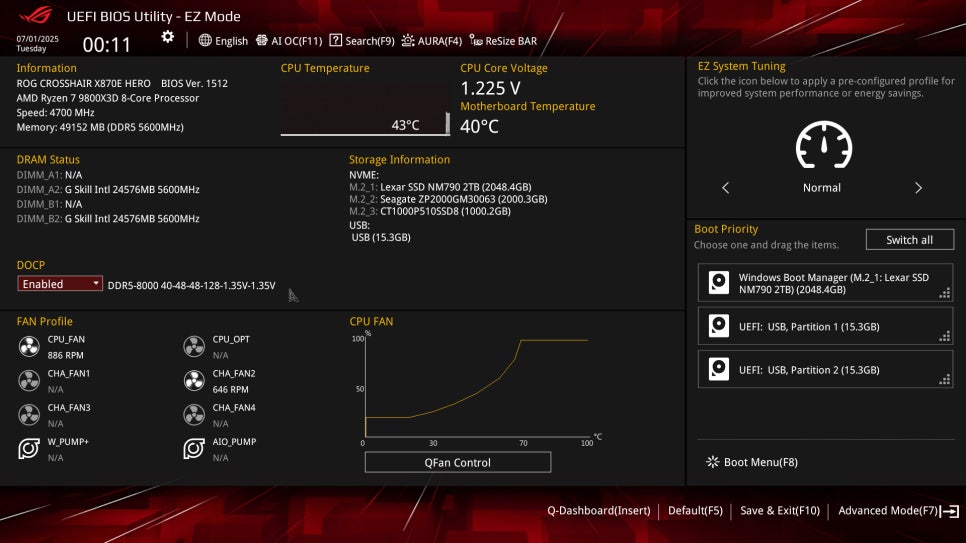Open Search(F9) in the top bar
The width and height of the screenshot is (966, 543).
(x=362, y=41)
